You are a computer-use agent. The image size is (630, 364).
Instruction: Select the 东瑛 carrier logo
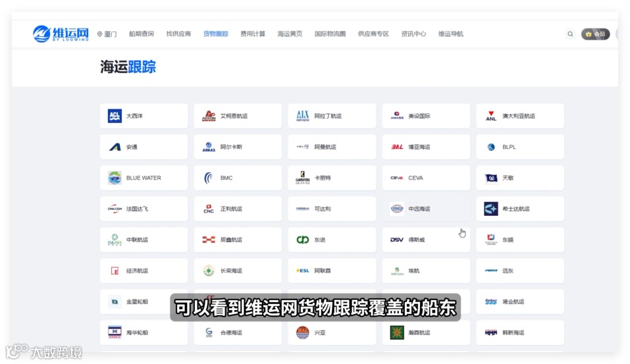(491, 240)
